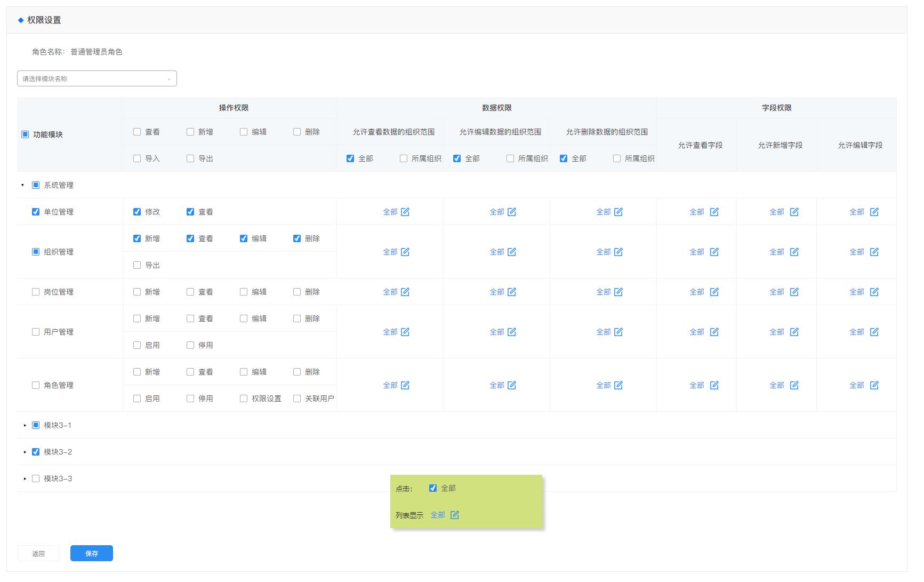Click the 字段权限 column header
The image size is (924, 582).
[777, 108]
